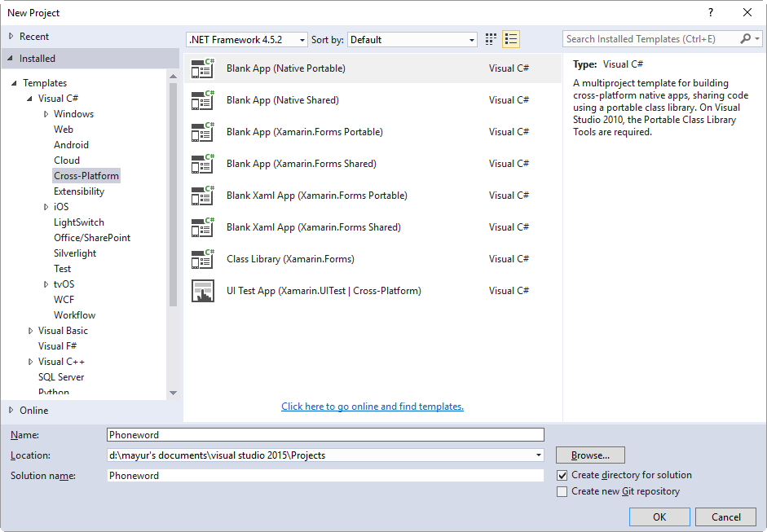This screenshot has height=532, width=767.
Task: Click the OK button
Action: (659, 517)
